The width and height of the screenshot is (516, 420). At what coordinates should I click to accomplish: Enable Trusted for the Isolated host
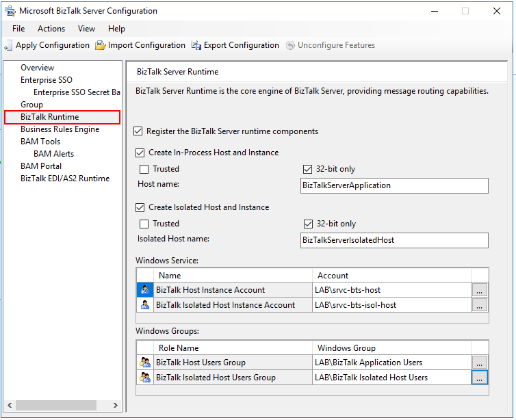144,224
